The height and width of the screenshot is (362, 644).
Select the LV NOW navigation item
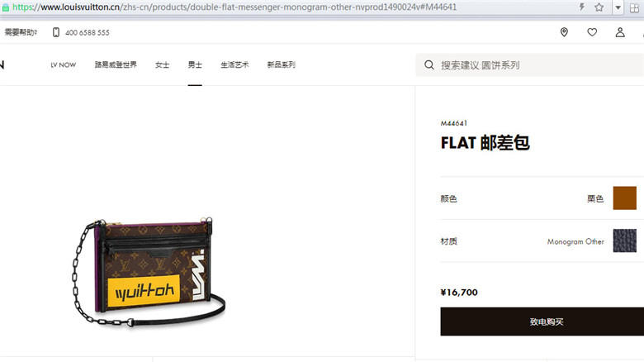click(x=64, y=65)
